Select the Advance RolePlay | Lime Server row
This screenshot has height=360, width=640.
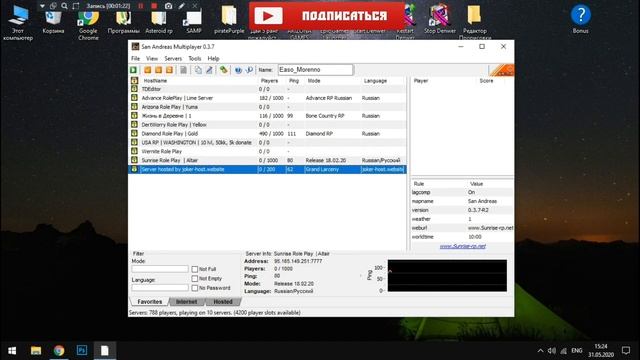click(x=267, y=98)
